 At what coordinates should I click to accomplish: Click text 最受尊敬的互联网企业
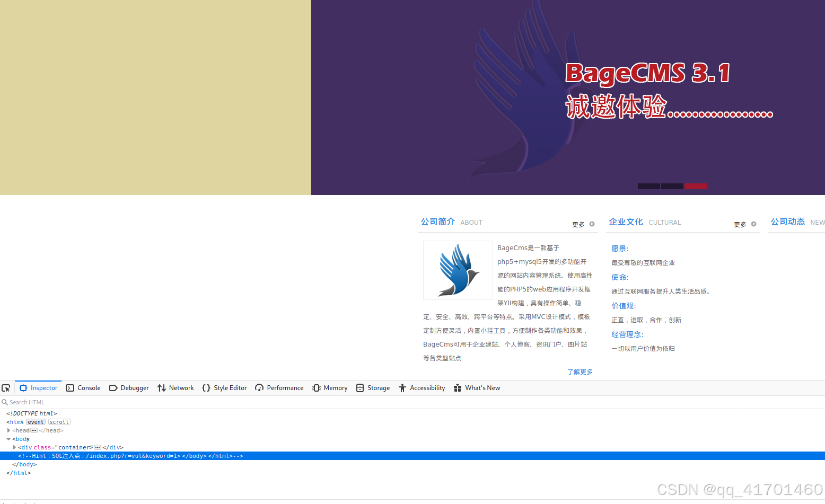tap(643, 263)
